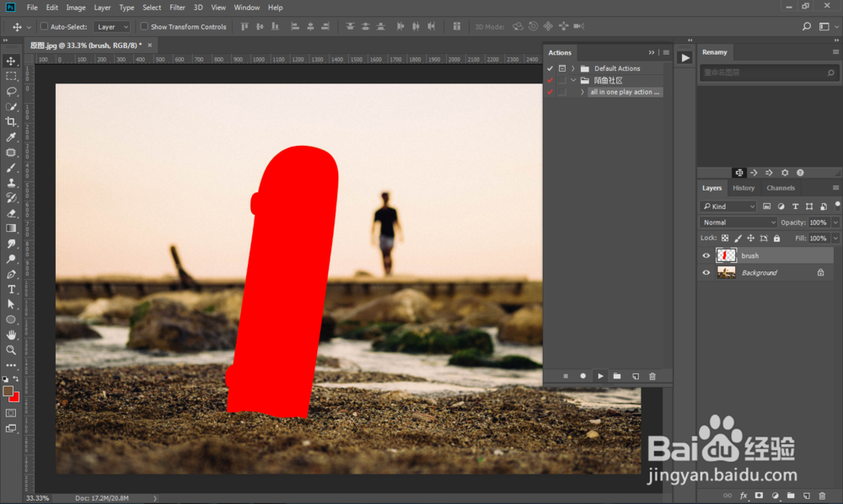Lock transparent pixels on layer

(725, 238)
